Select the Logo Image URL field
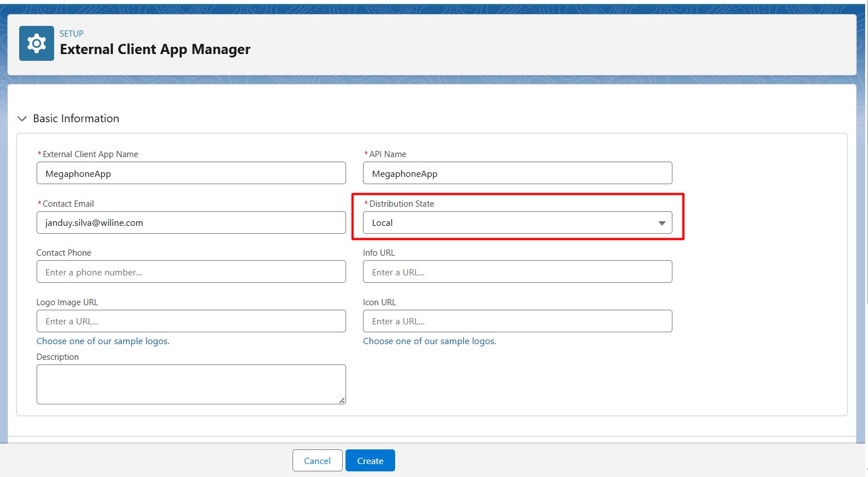The height and width of the screenshot is (477, 868). 191,321
